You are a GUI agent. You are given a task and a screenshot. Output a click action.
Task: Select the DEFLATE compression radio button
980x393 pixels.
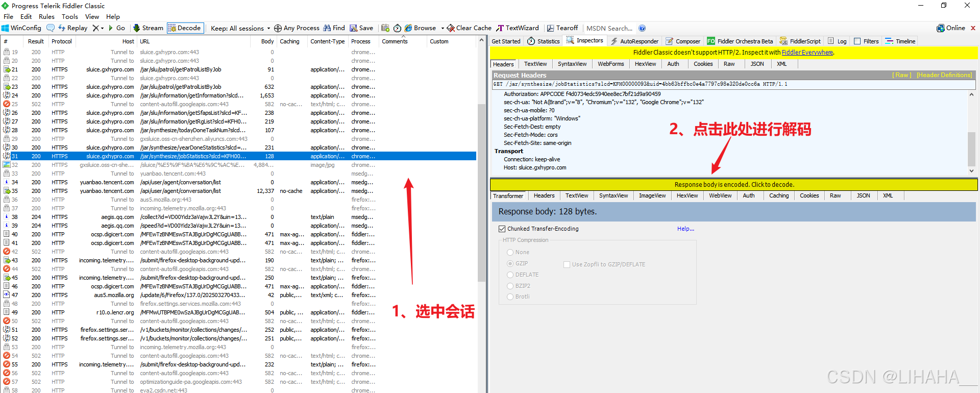[x=510, y=275]
